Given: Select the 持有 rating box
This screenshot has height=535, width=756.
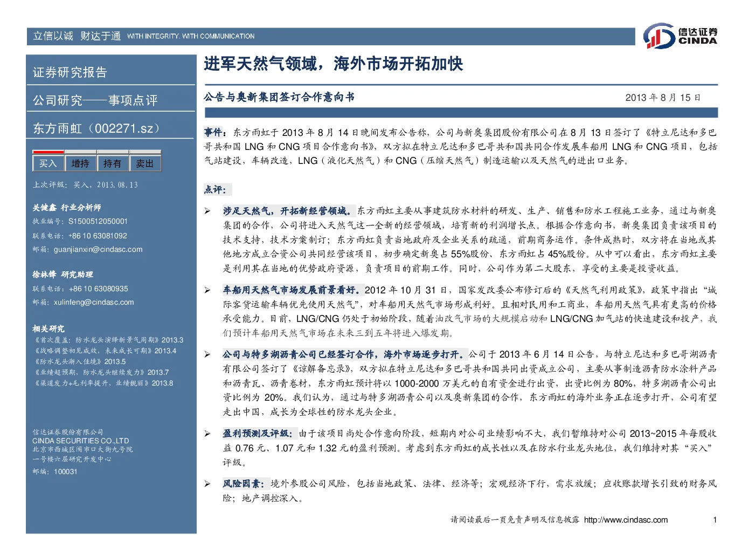Looking at the screenshot, I should (x=113, y=163).
